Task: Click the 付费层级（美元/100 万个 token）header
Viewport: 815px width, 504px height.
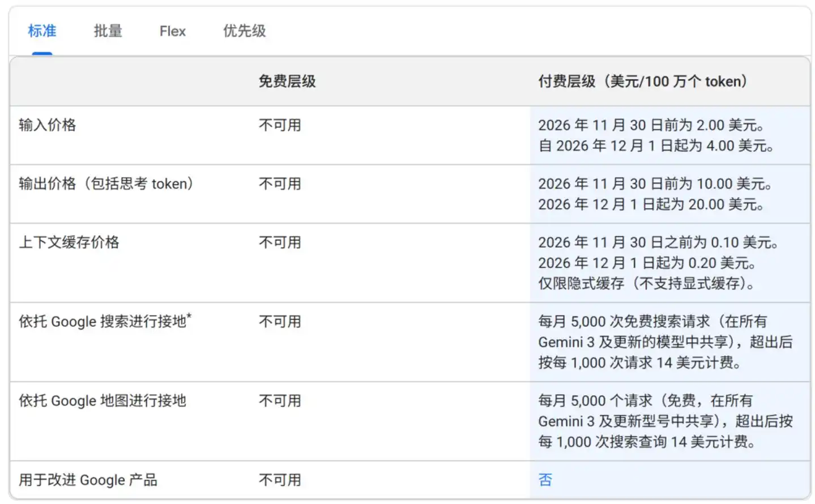Action: (x=643, y=82)
